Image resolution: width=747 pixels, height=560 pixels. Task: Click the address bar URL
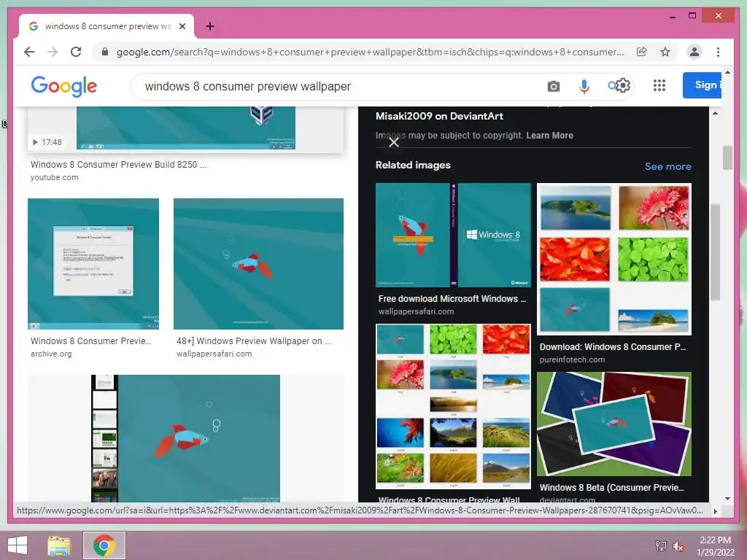[370, 52]
